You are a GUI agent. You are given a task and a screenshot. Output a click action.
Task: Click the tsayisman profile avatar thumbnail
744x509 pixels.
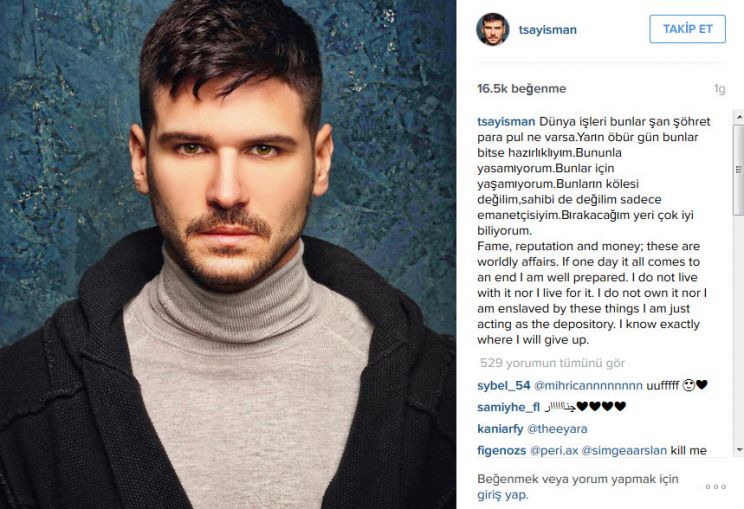click(493, 29)
